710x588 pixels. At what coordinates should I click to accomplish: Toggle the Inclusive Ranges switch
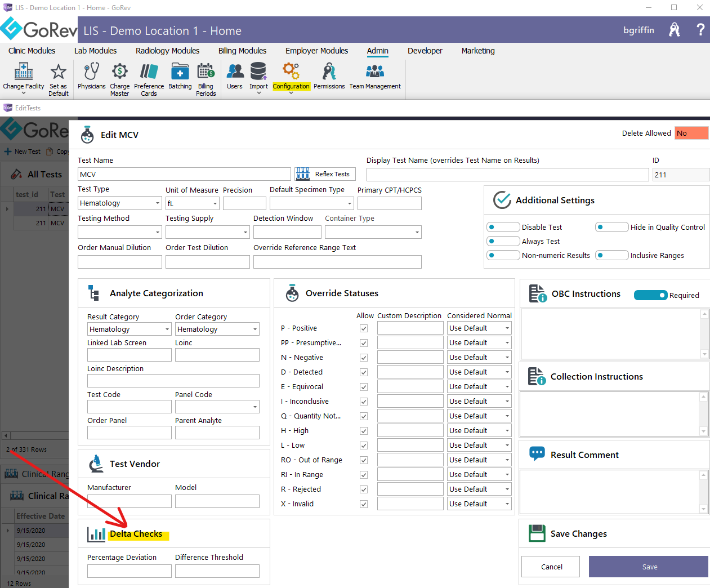click(x=612, y=255)
